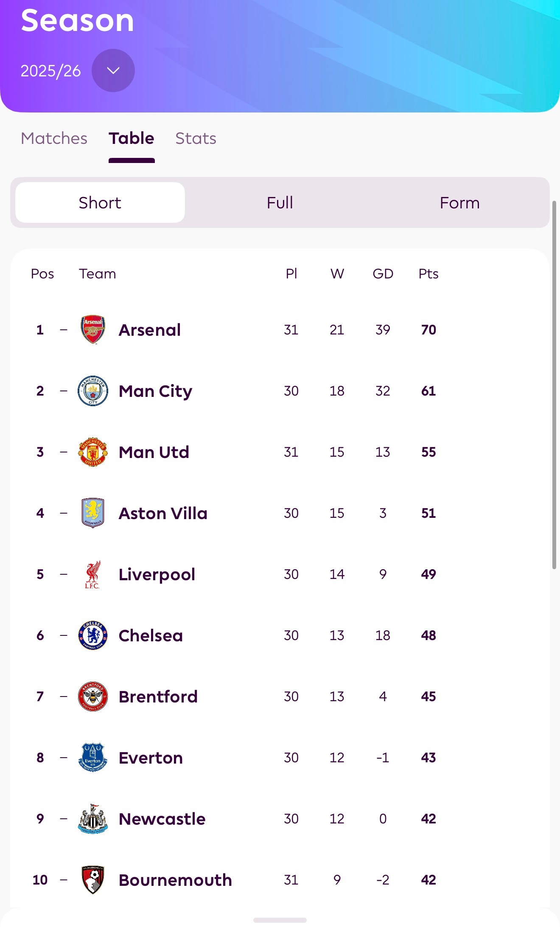Tap the Everton club badge

point(93,758)
